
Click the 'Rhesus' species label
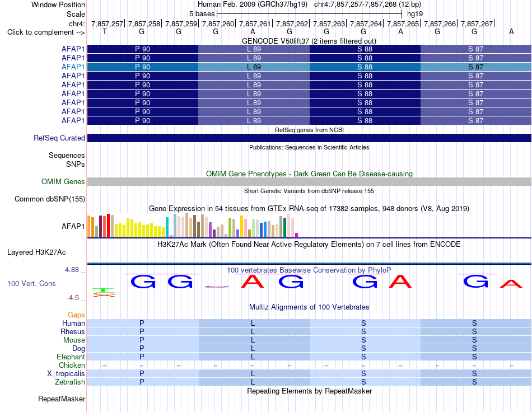click(73, 331)
